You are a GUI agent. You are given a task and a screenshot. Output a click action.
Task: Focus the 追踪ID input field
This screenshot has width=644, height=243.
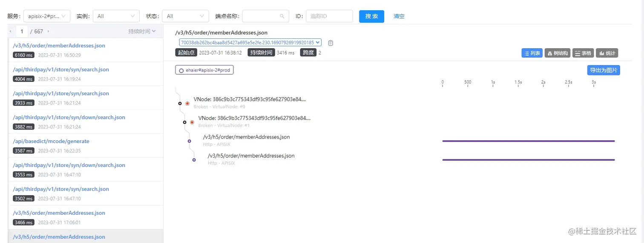coord(329,16)
